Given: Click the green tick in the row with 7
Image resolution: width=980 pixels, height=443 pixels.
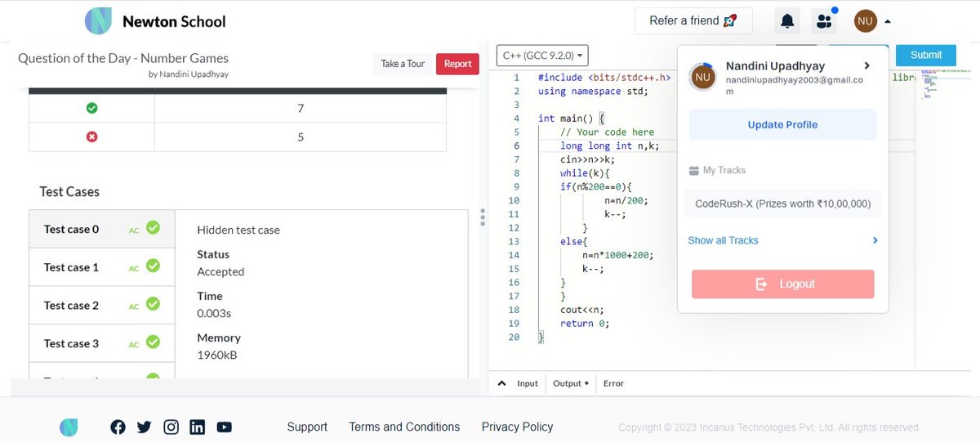Looking at the screenshot, I should point(91,108).
